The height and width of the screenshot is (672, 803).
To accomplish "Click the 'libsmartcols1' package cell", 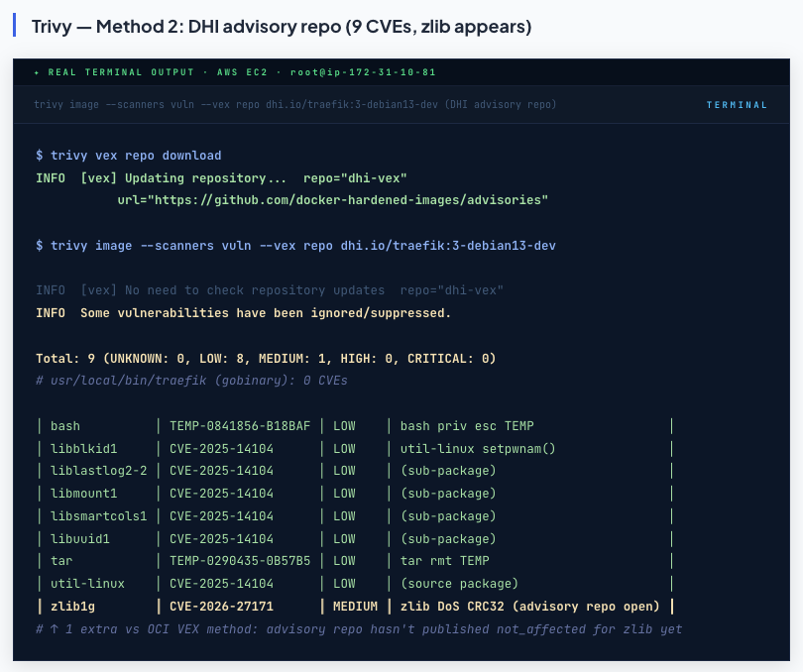I will tap(98, 515).
